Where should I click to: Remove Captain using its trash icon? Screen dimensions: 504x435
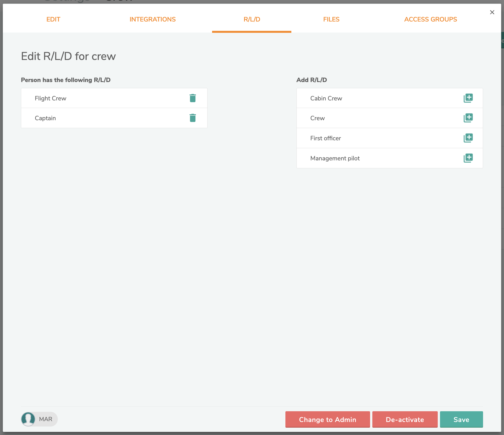tap(193, 118)
